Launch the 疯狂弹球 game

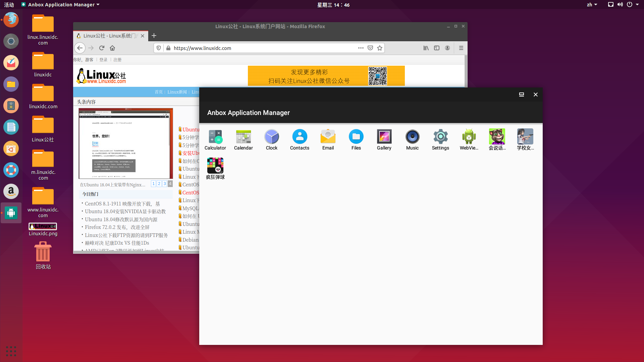point(215,166)
